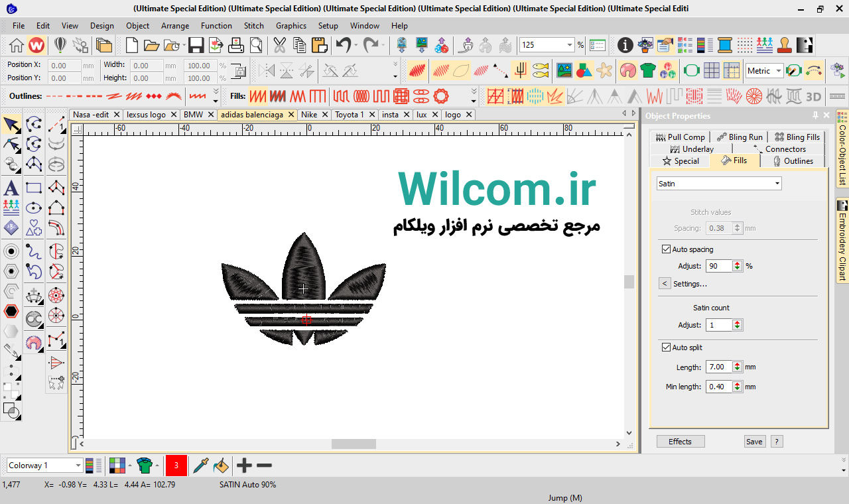Click the Min length input field
This screenshot has width=849, height=504.
(x=719, y=387)
